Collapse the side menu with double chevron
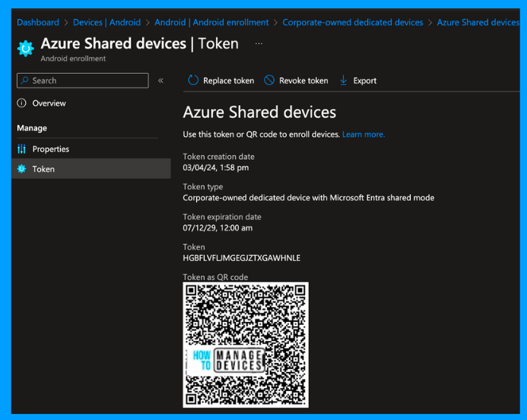The width and height of the screenshot is (527, 420). point(160,81)
